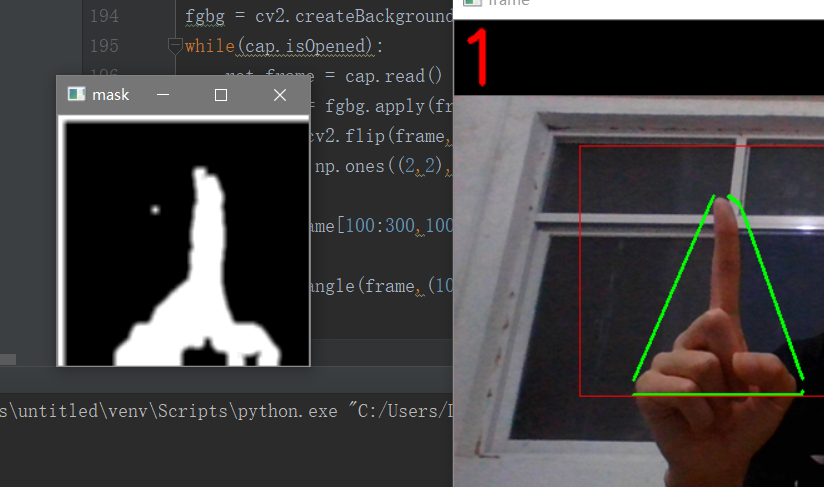Viewport: 824px width, 487px height.
Task: Click line number 195 in the gutter
Action: [104, 46]
